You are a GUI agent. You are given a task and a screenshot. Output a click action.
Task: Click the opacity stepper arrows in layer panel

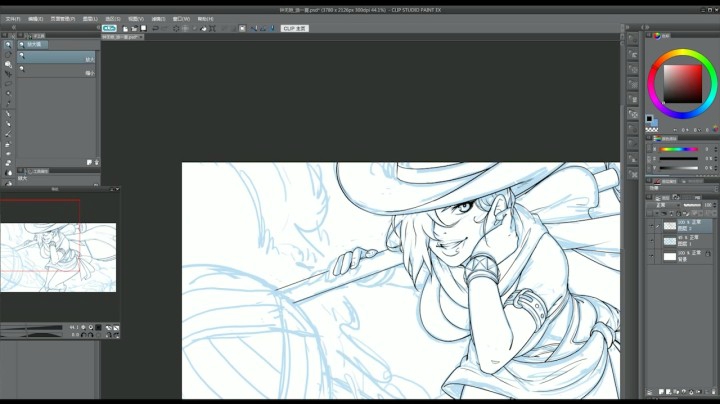coord(715,205)
